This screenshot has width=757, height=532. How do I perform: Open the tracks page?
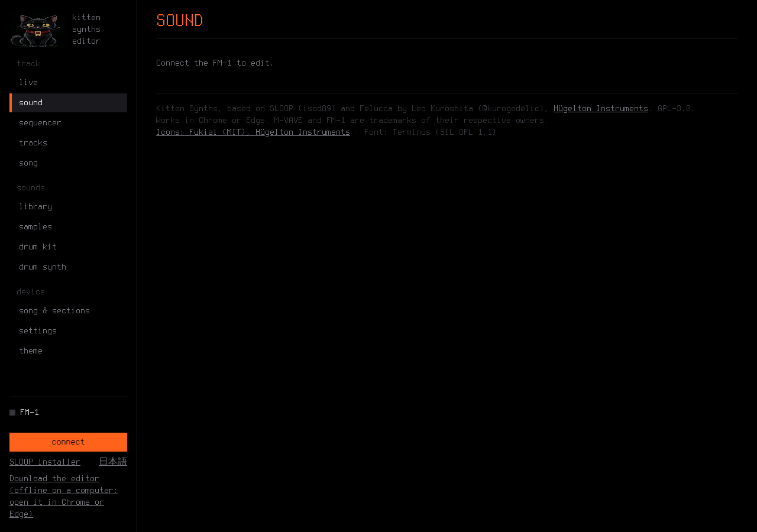pyautogui.click(x=68, y=143)
